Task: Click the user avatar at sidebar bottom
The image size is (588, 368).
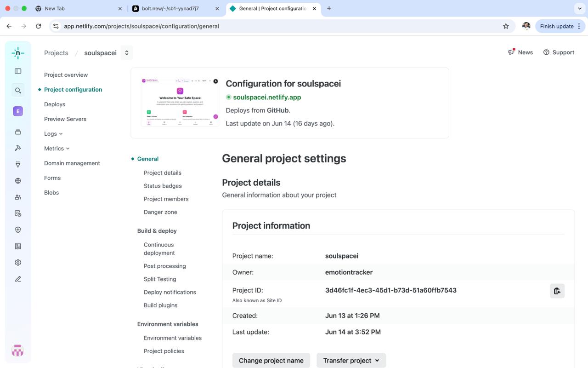Action: (x=18, y=351)
